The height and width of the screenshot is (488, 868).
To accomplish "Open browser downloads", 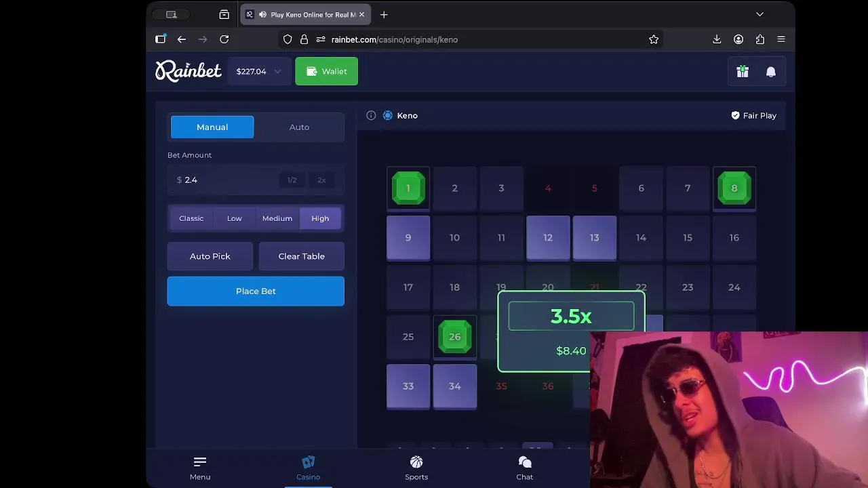I will point(717,39).
